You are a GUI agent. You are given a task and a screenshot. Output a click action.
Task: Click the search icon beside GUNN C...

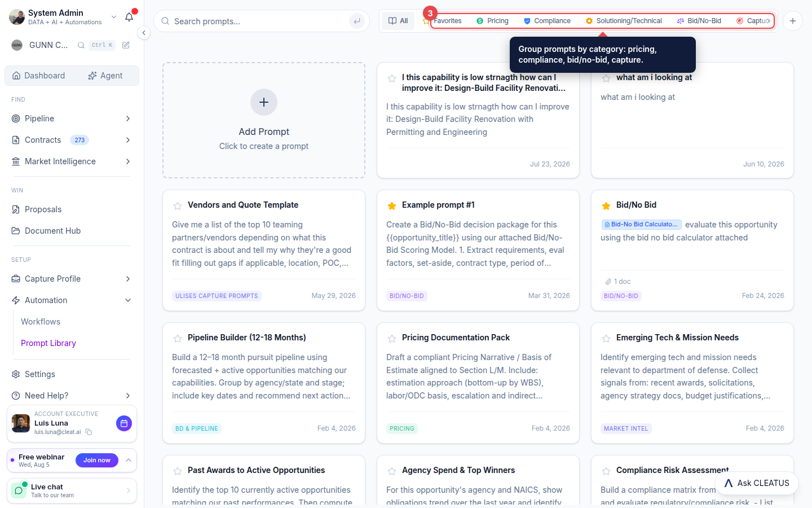point(81,45)
